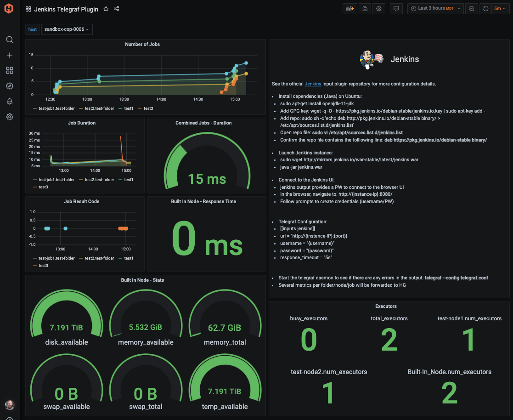Share the dashboard using the share icon
513x420 pixels.
(x=117, y=9)
